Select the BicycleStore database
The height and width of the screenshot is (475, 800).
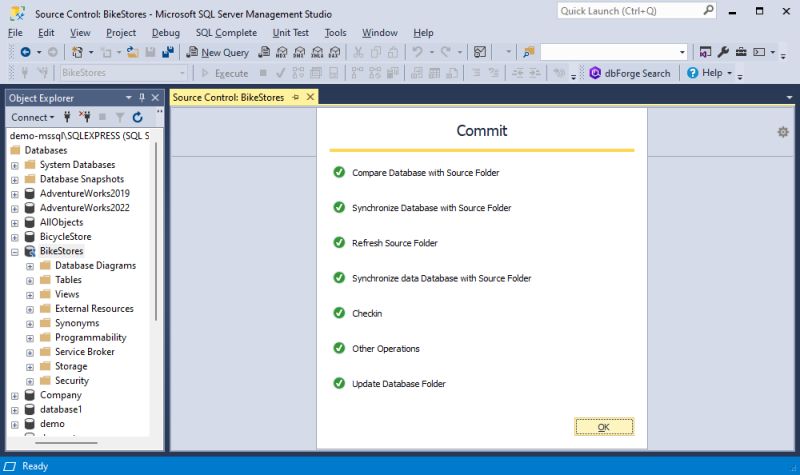65,237
